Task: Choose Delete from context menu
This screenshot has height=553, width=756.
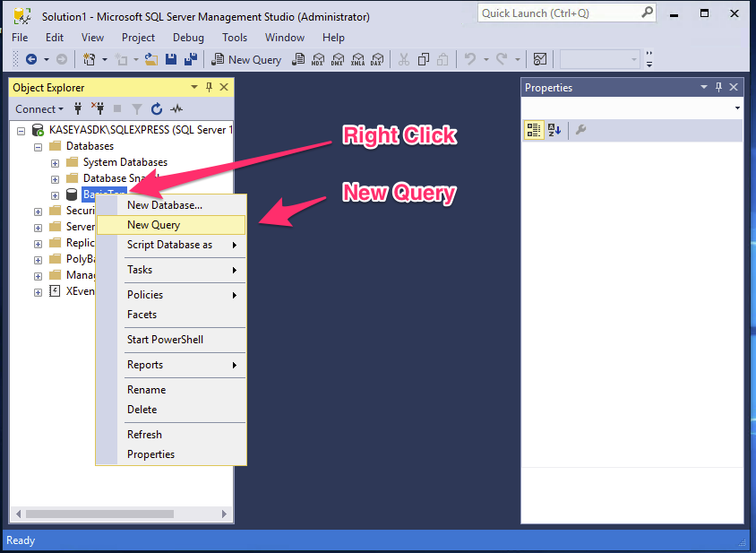Action: point(171,410)
